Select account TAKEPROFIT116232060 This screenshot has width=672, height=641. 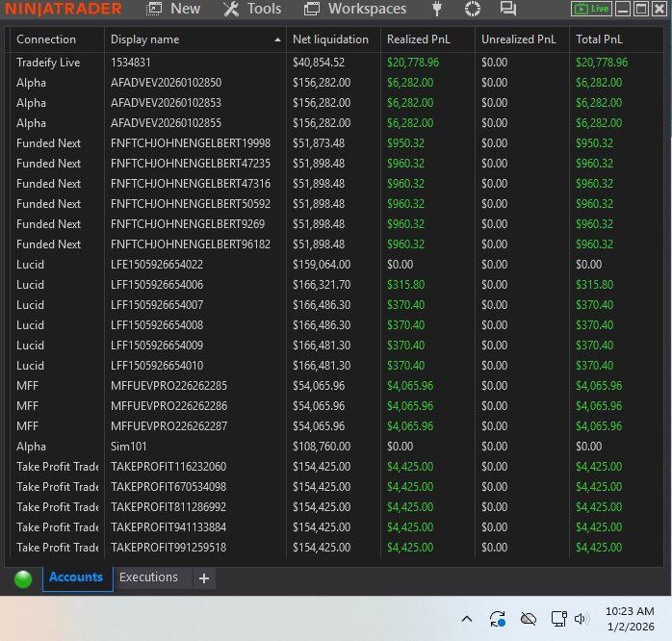coord(168,466)
